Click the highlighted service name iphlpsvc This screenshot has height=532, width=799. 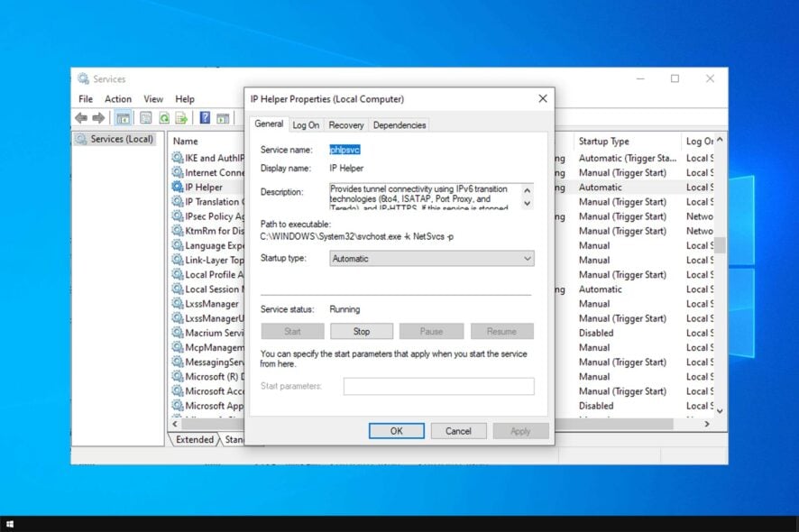345,150
